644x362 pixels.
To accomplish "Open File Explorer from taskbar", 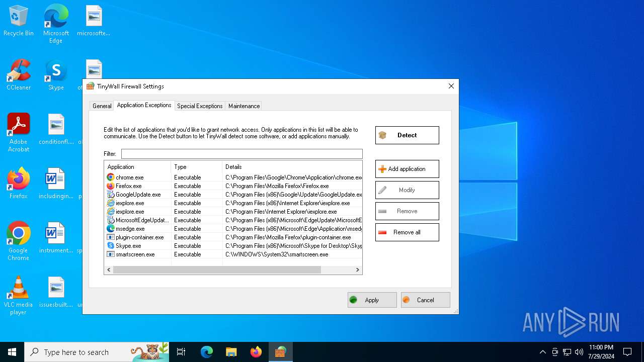I will pos(231,352).
